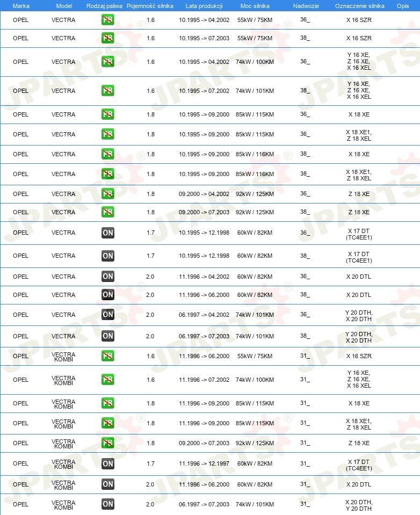This screenshot has height=515, width=420.
Task: Click petrol icon in 36_ X 16 SZR row
Action: [108, 20]
